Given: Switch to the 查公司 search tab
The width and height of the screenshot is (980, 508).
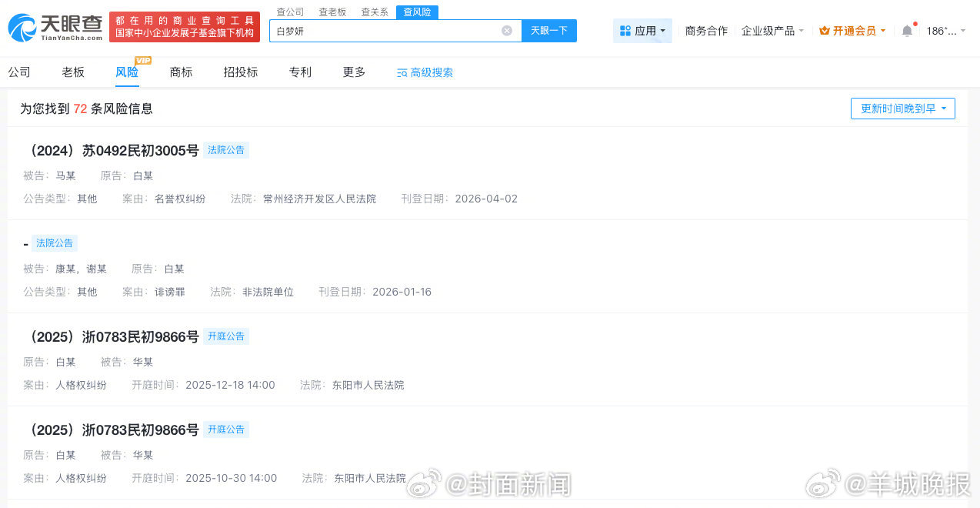Looking at the screenshot, I should 290,12.
